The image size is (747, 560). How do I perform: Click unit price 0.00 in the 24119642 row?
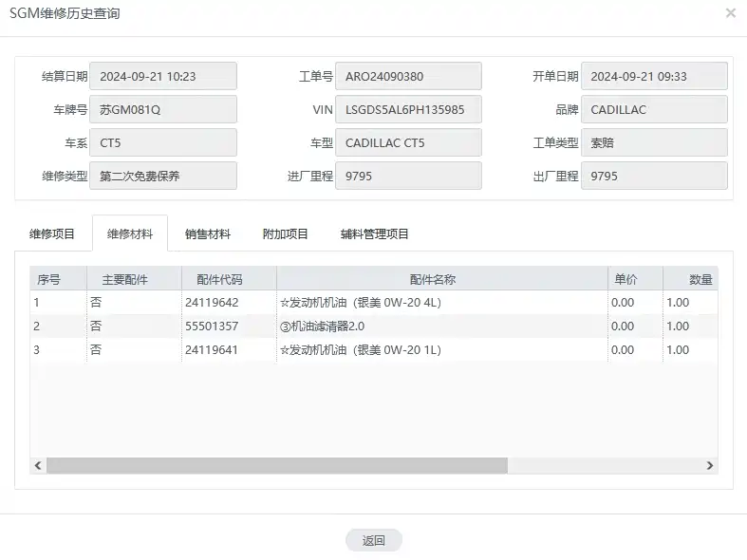[636, 303]
